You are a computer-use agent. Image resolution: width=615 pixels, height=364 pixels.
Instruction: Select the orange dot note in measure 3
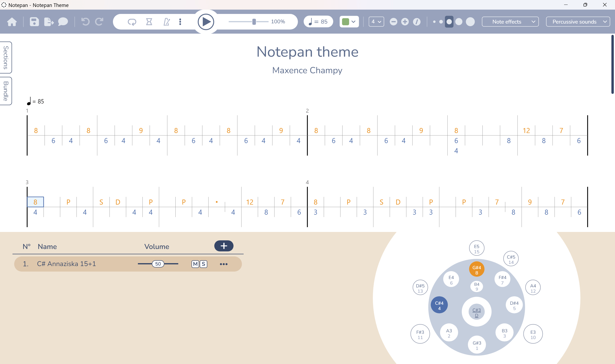point(217,202)
